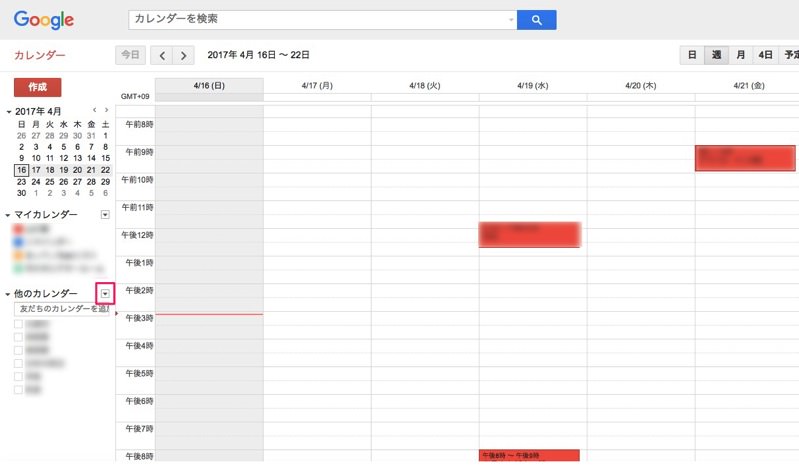Open the red event on 4/21 at 9AM
The width and height of the screenshot is (799, 474).
point(745,158)
